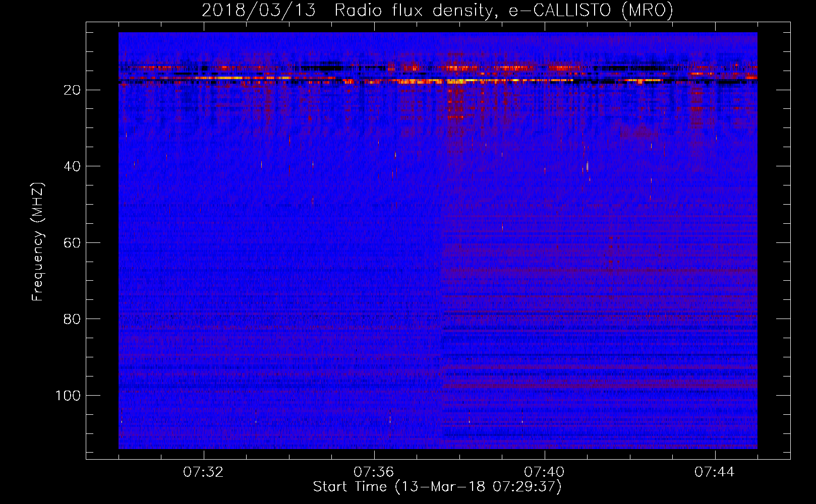Select the 60 frequency axis label
Image resolution: width=816 pixels, height=504 pixels.
(x=73, y=243)
